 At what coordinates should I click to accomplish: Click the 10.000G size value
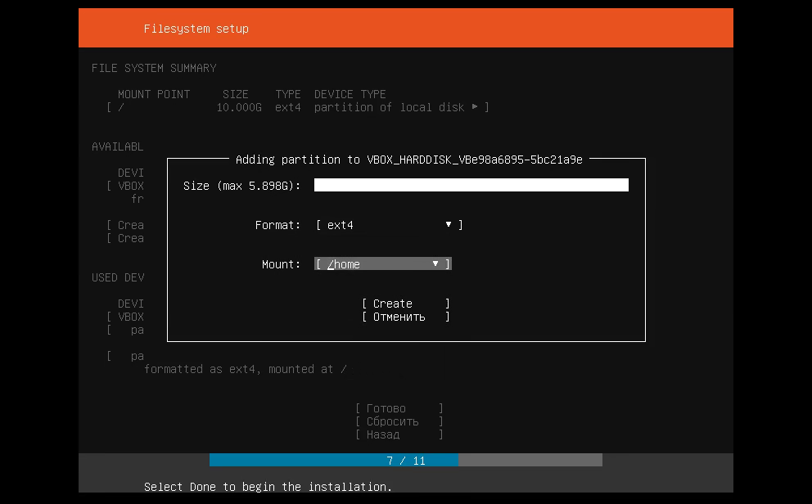(239, 107)
